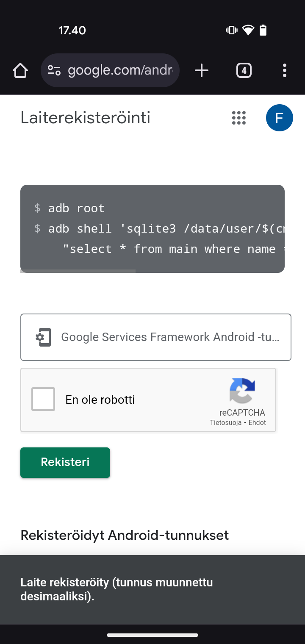Image resolution: width=305 pixels, height=644 pixels.
Task: Tap the Rekisteröidyt Android-tunnukset heading
Action: coord(125,535)
